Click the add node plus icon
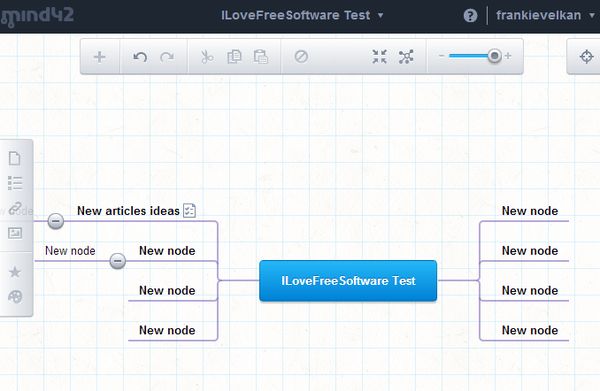The height and width of the screenshot is (391, 600). [99, 57]
